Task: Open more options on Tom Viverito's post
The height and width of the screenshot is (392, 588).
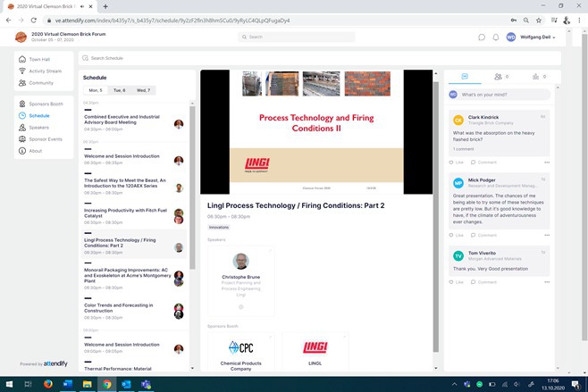Action: pyautogui.click(x=547, y=282)
